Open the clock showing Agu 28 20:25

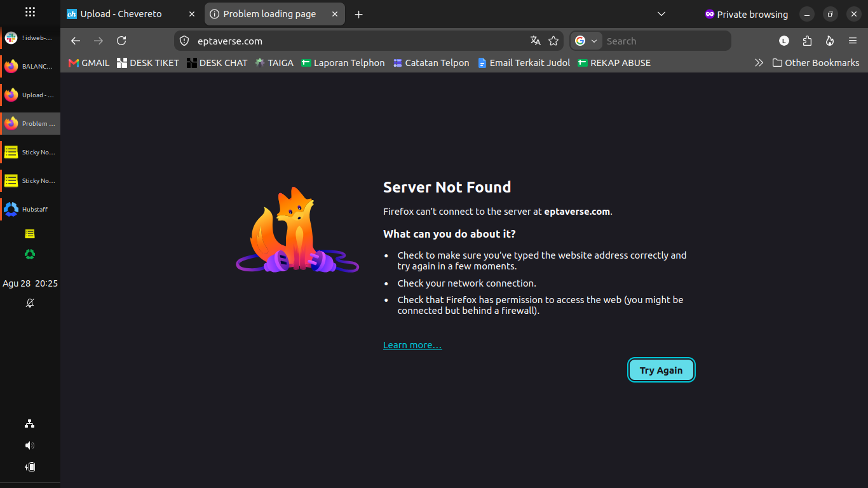[x=30, y=283]
